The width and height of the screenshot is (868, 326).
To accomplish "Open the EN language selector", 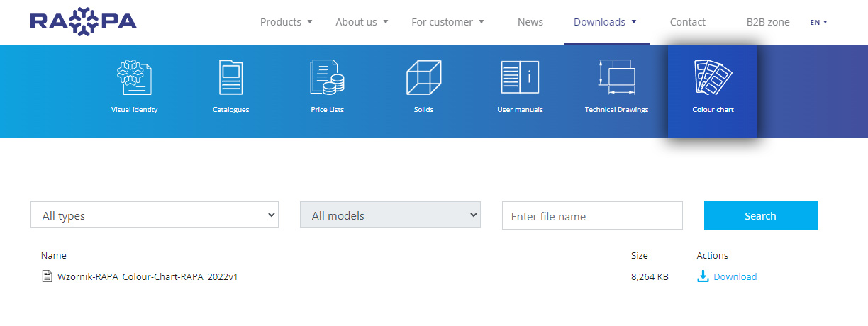I will click(x=818, y=22).
